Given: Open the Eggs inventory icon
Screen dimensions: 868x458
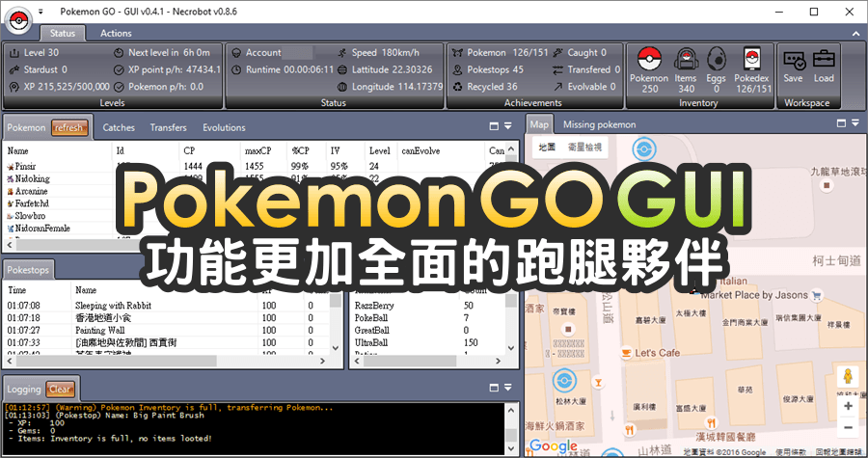Looking at the screenshot, I should pos(717,59).
